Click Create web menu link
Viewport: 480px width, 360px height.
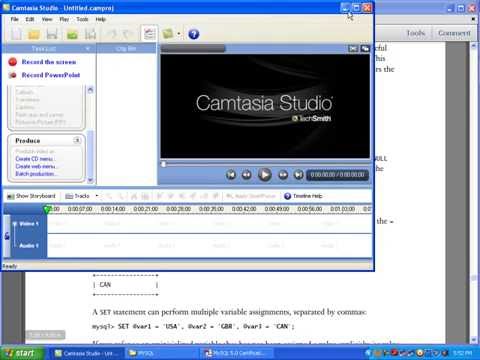[36, 166]
